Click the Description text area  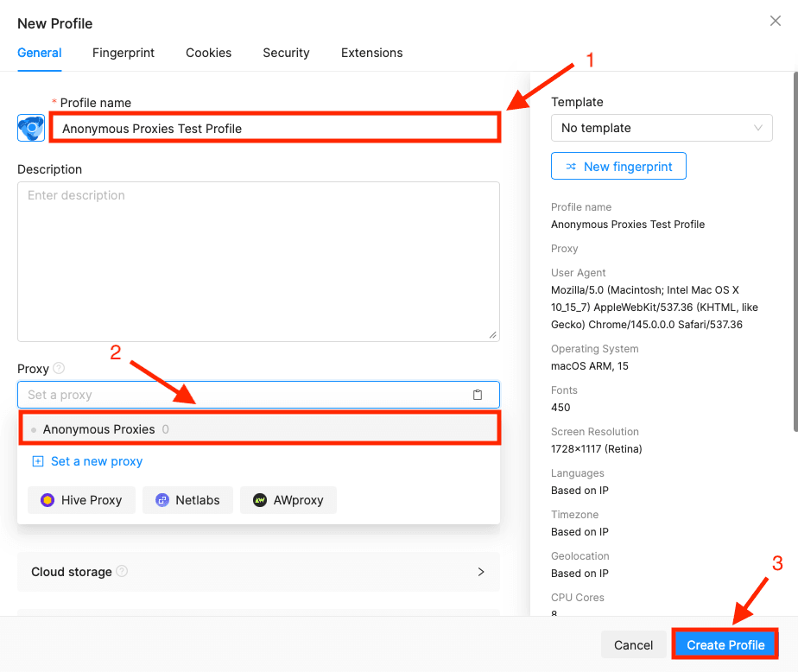point(259,259)
